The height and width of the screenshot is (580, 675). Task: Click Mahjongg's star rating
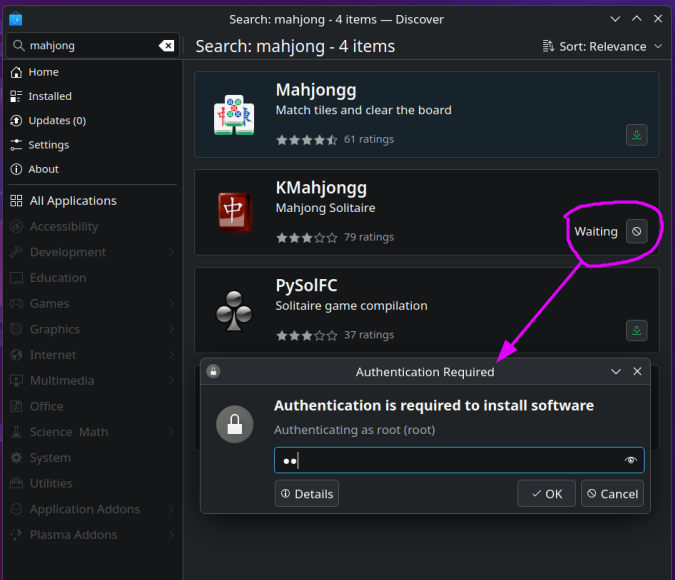coord(307,140)
